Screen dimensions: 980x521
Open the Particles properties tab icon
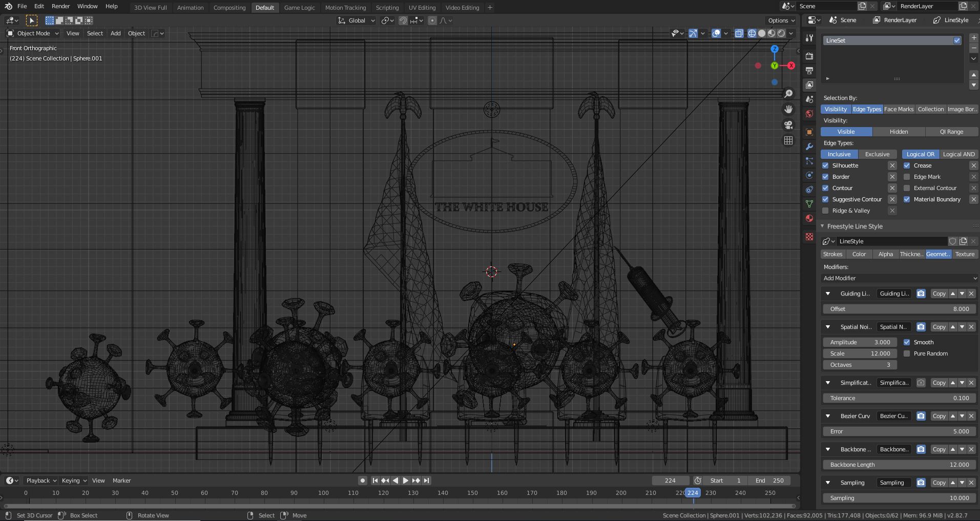coord(809,161)
